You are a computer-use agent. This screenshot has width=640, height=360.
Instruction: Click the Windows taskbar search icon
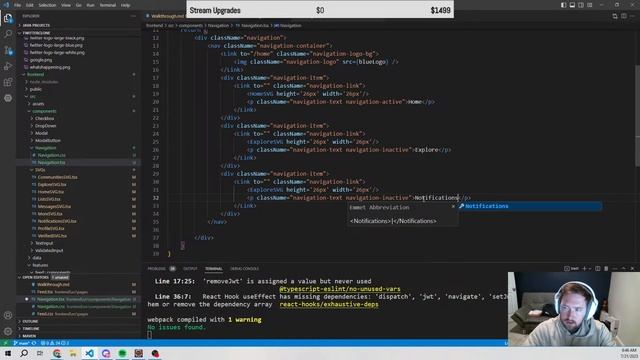(24, 353)
